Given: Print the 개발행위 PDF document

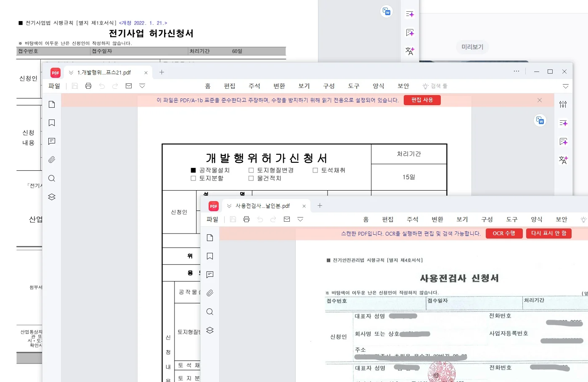Looking at the screenshot, I should (88, 86).
